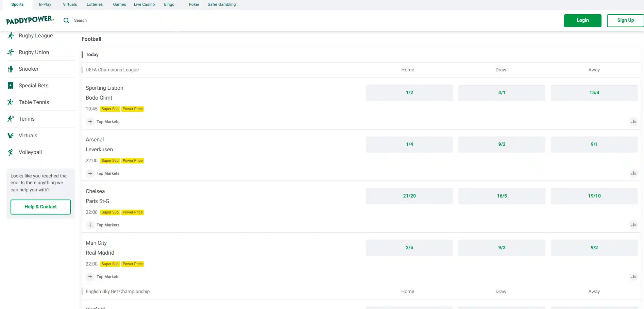Screen dimensions: 644x309
Task: Open the Man City match name
Action: coord(96,243)
